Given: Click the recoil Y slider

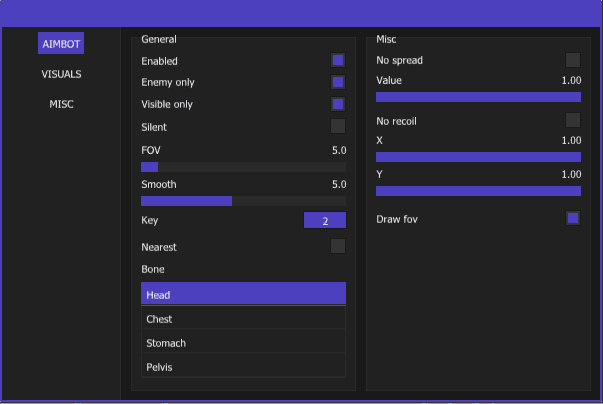Looking at the screenshot, I should (478, 190).
